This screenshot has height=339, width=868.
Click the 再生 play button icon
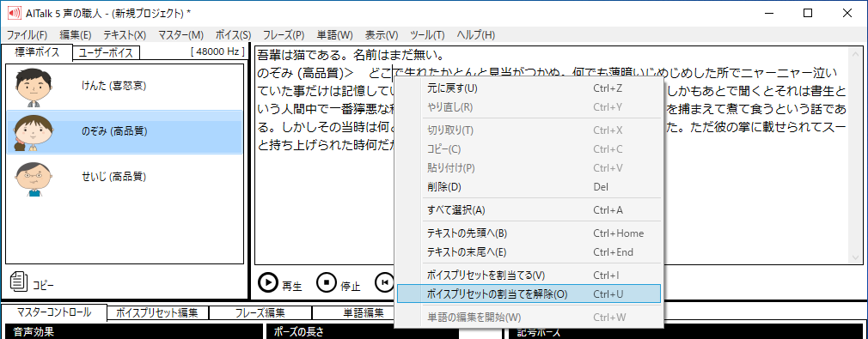pyautogui.click(x=268, y=282)
